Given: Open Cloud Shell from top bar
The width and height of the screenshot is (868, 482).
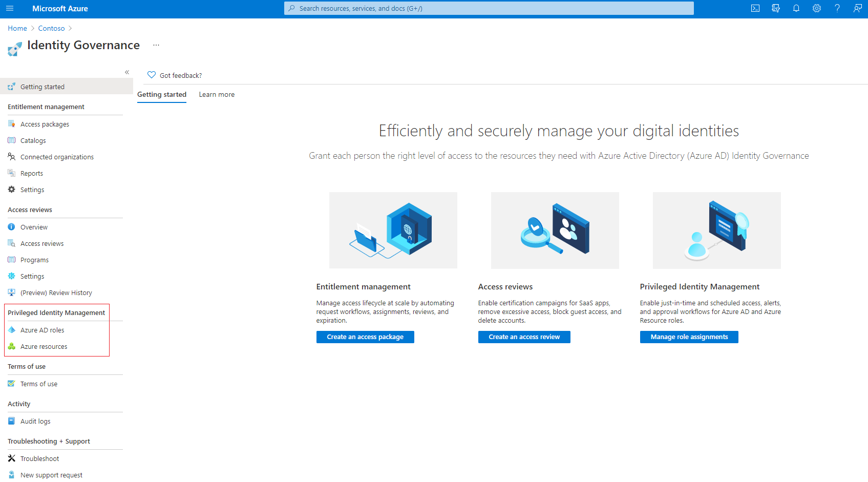Looking at the screenshot, I should [x=755, y=9].
